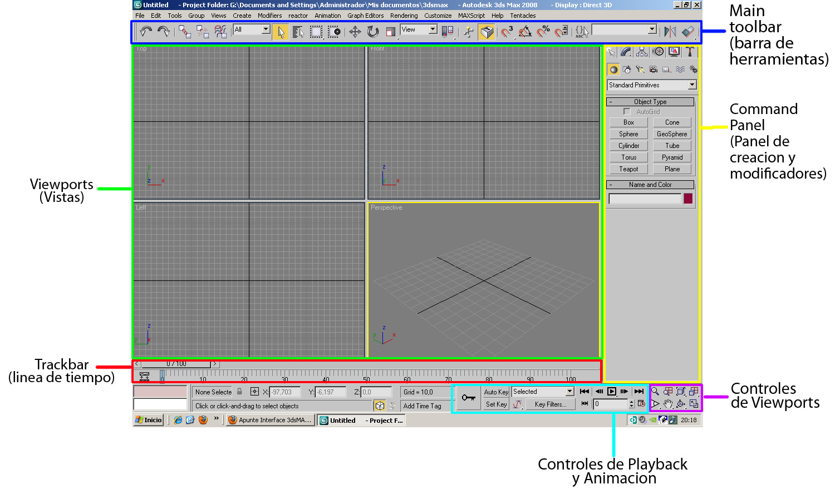This screenshot has height=504, width=835.
Task: Toggle the Angle Snap icon
Action: [x=525, y=32]
